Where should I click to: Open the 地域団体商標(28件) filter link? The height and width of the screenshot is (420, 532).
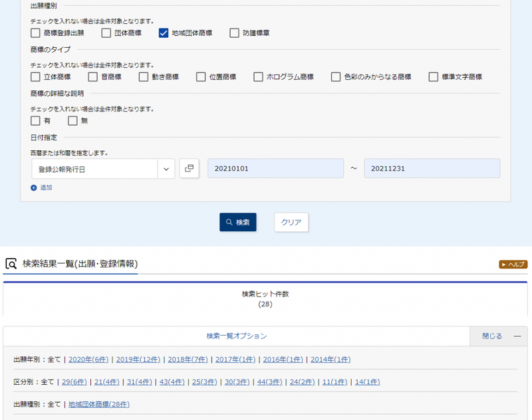point(99,404)
